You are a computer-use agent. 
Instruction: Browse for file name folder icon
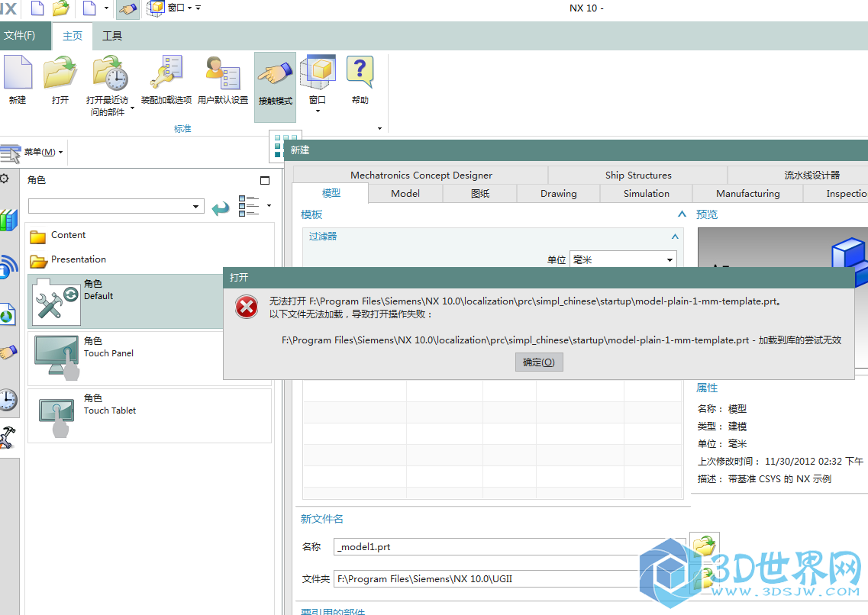[x=705, y=546]
